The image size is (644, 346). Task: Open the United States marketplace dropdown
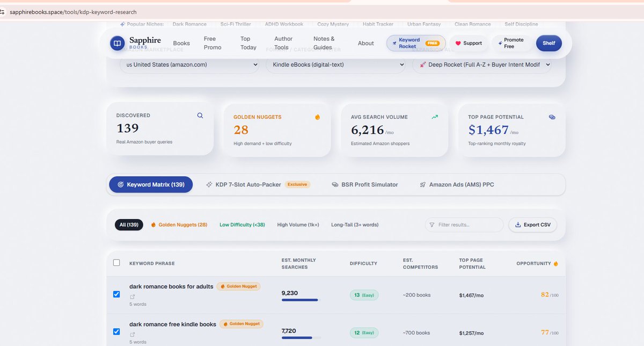coord(189,64)
